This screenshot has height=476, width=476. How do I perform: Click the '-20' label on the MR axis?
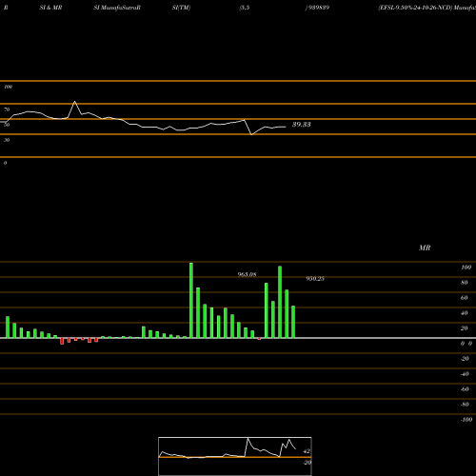465,359
